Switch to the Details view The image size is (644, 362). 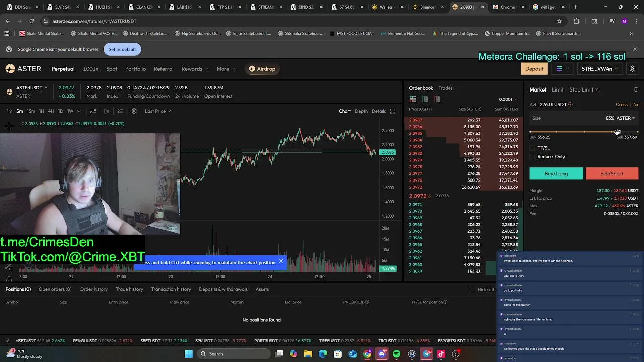point(379,111)
